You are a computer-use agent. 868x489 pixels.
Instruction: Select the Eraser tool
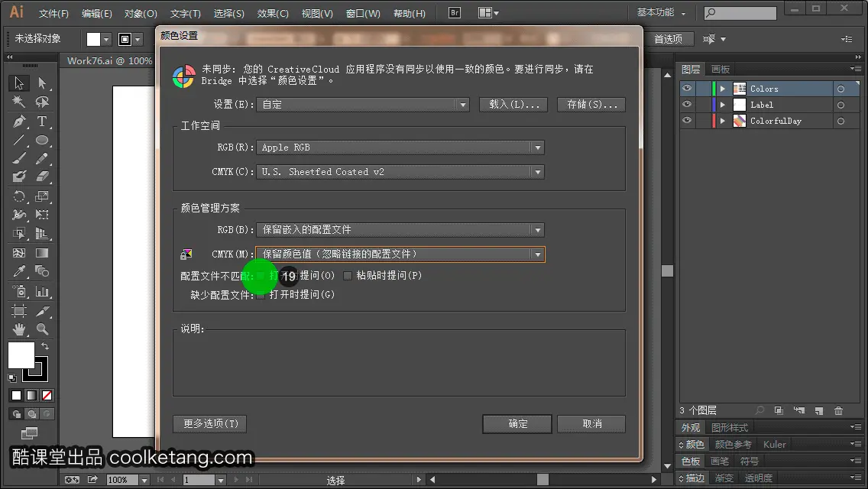pyautogui.click(x=42, y=176)
